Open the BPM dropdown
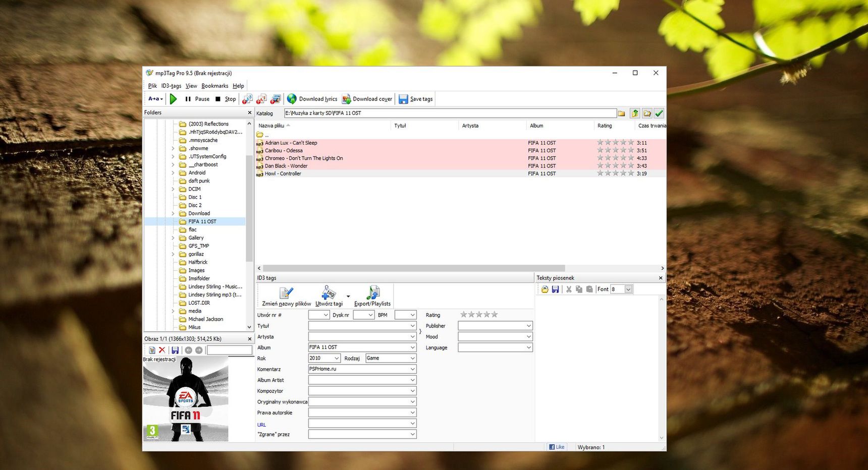 pos(412,315)
